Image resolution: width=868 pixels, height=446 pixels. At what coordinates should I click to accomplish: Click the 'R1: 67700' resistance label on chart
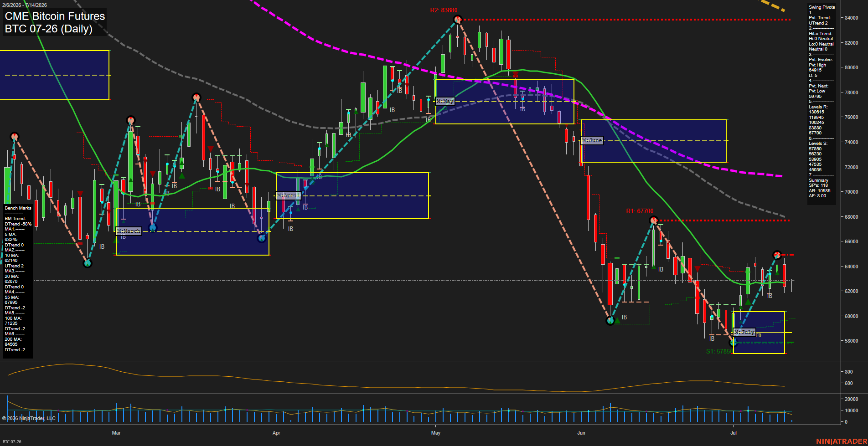(640, 211)
